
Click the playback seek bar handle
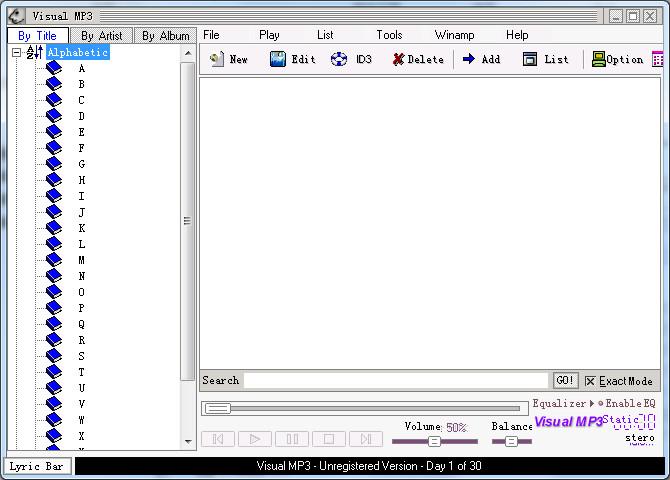(218, 409)
